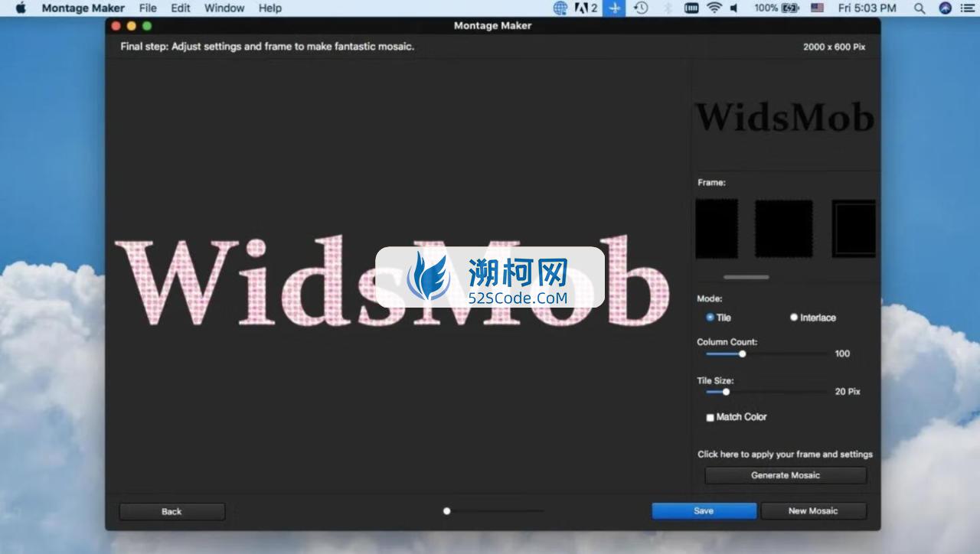The width and height of the screenshot is (980, 554).
Task: Open the Montage Maker app menu
Action: [83, 8]
